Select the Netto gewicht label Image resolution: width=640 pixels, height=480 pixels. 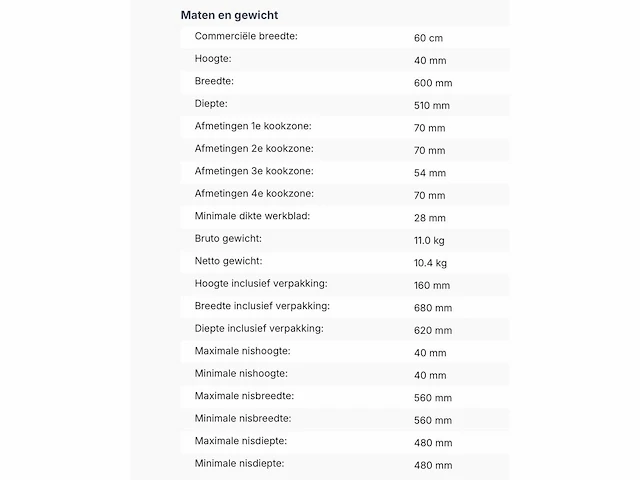(x=229, y=261)
